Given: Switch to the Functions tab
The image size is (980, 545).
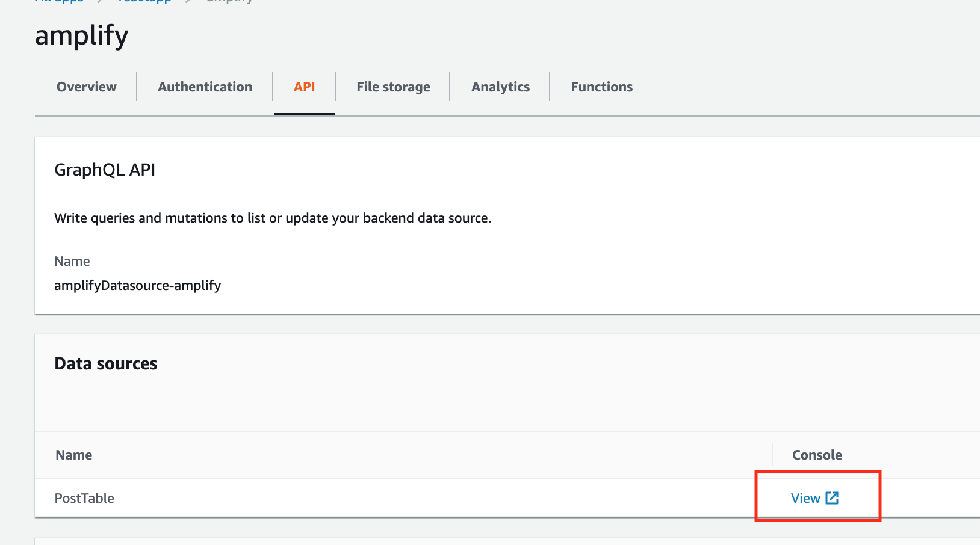Looking at the screenshot, I should [602, 87].
